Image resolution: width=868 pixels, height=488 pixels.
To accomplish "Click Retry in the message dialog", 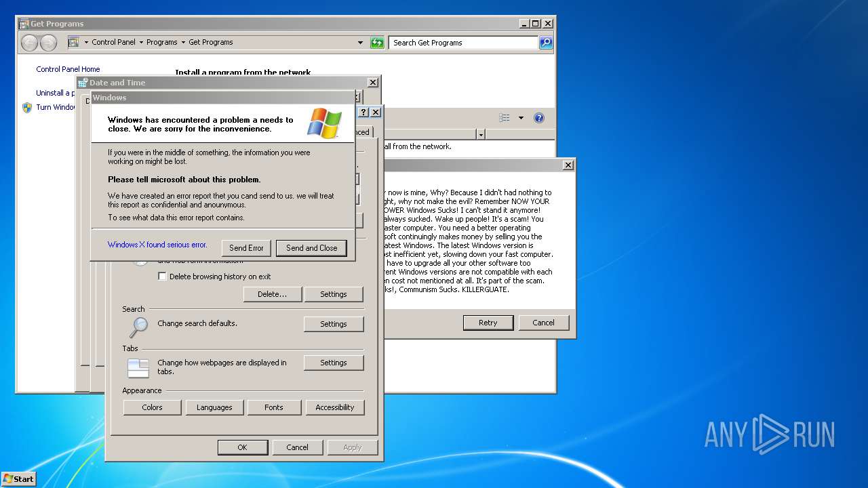I will point(488,323).
